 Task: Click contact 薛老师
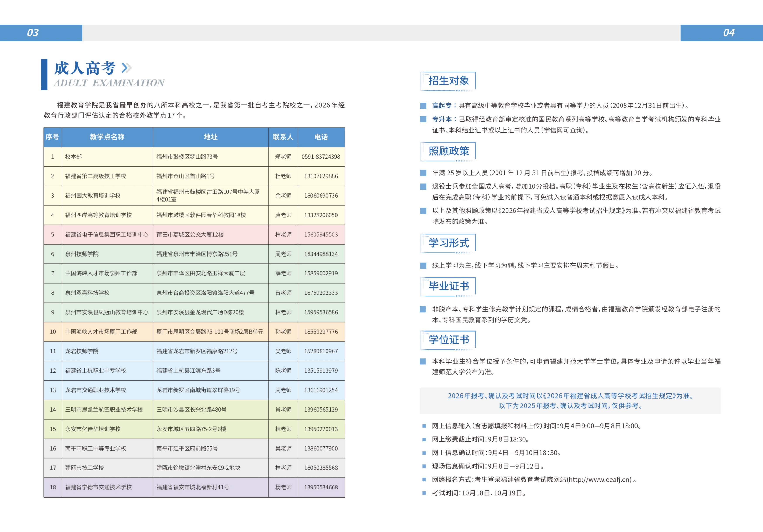(283, 273)
